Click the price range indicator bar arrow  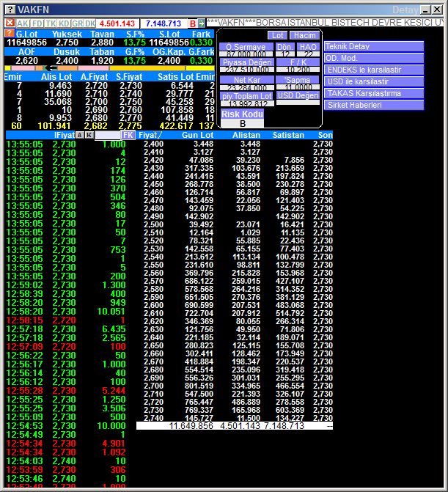[x=51, y=68]
